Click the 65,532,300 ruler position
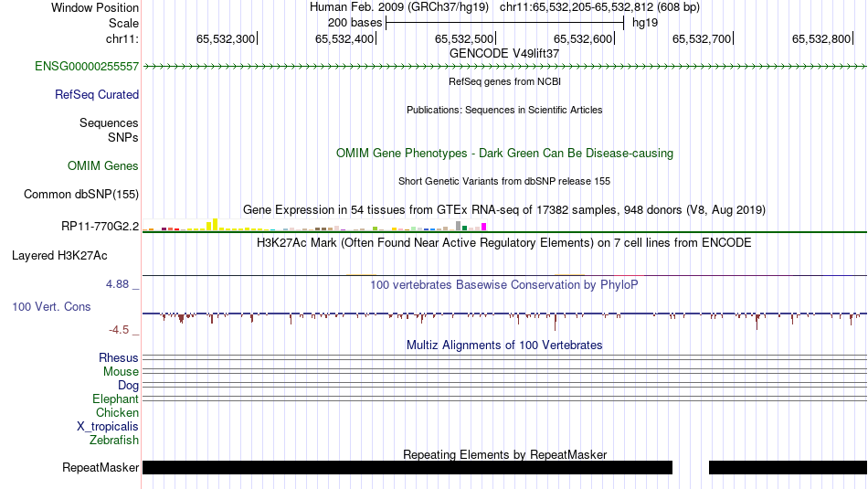Viewport: 868px width, 489px height. 226,39
